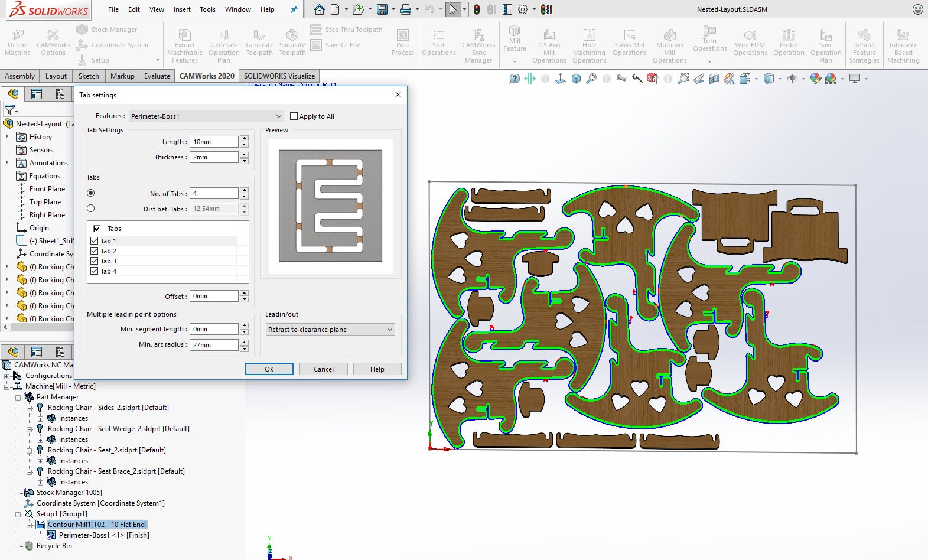Click the Home icon in title toolbar
Image resolution: width=928 pixels, height=560 pixels.
[319, 9]
